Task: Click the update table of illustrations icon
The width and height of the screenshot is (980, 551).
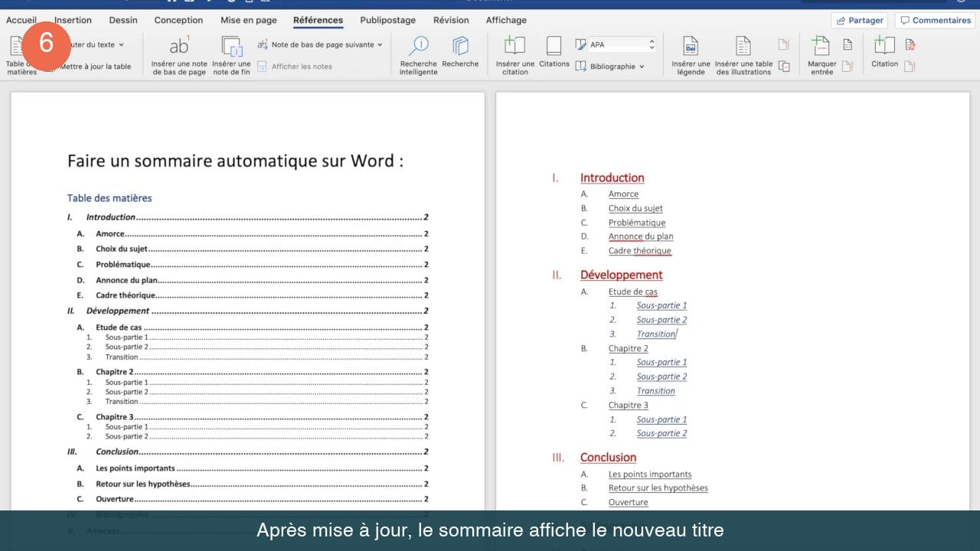Action: 784,45
